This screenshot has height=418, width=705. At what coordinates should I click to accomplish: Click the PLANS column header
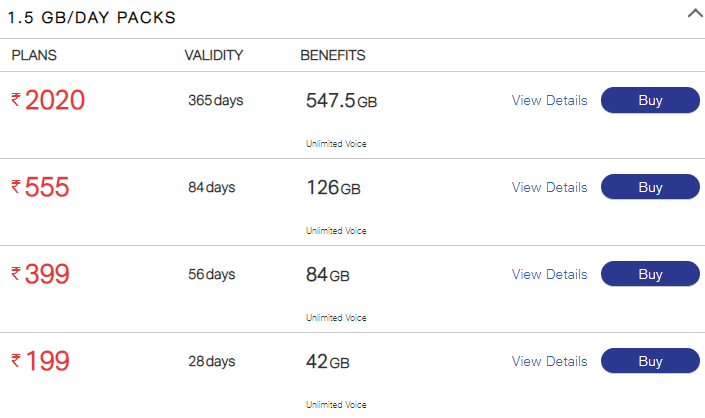pyautogui.click(x=34, y=55)
